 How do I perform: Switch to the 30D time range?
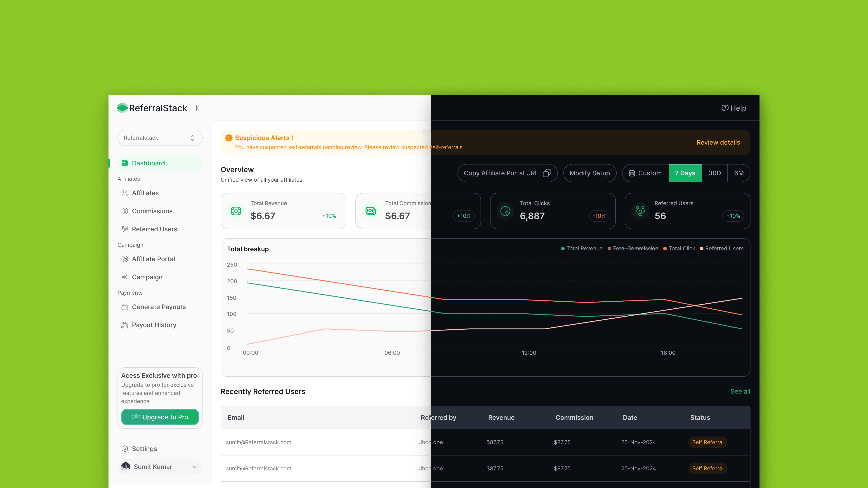point(714,173)
